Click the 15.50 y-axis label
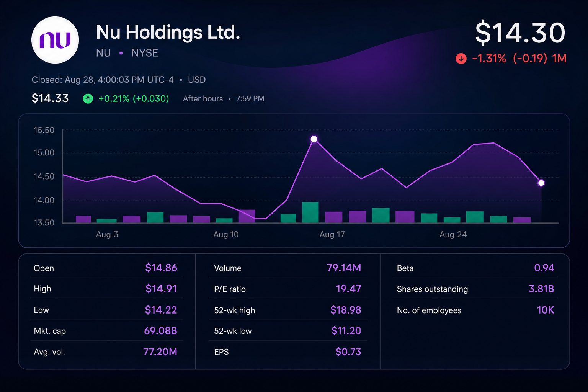Screen dimensions: 588x392 [x=44, y=131]
